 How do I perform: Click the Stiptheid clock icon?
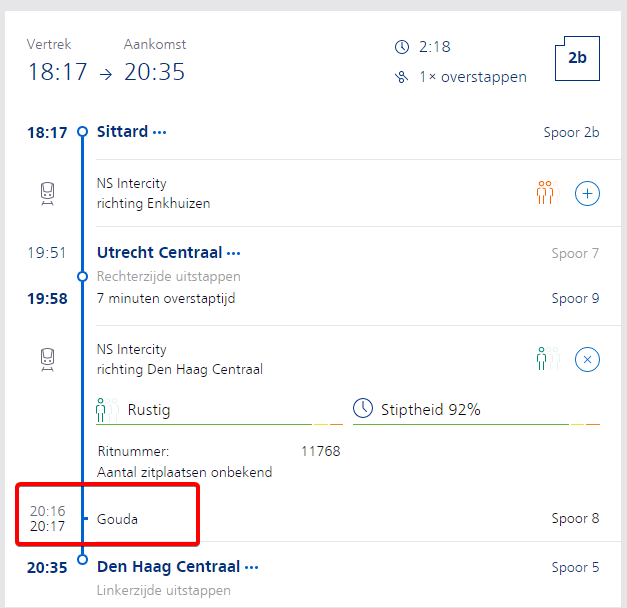(363, 409)
